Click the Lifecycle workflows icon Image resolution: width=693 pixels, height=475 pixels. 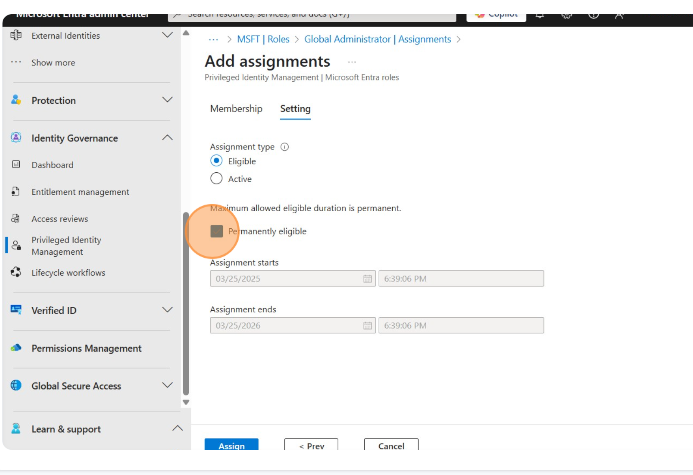click(x=16, y=272)
